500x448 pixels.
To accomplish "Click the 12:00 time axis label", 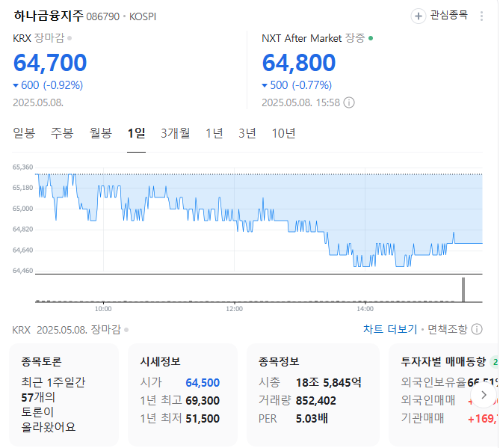I will point(235,309).
